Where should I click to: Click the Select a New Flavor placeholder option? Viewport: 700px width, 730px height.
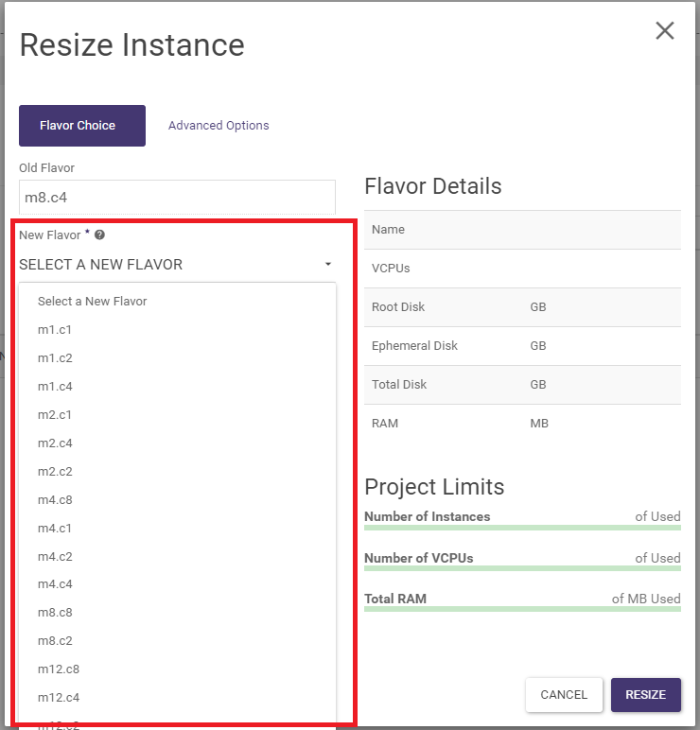click(93, 301)
